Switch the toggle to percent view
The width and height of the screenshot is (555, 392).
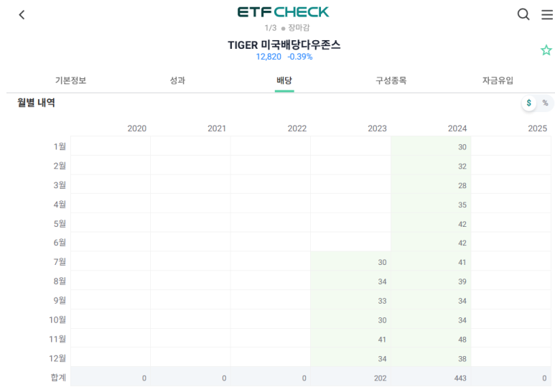(x=545, y=103)
